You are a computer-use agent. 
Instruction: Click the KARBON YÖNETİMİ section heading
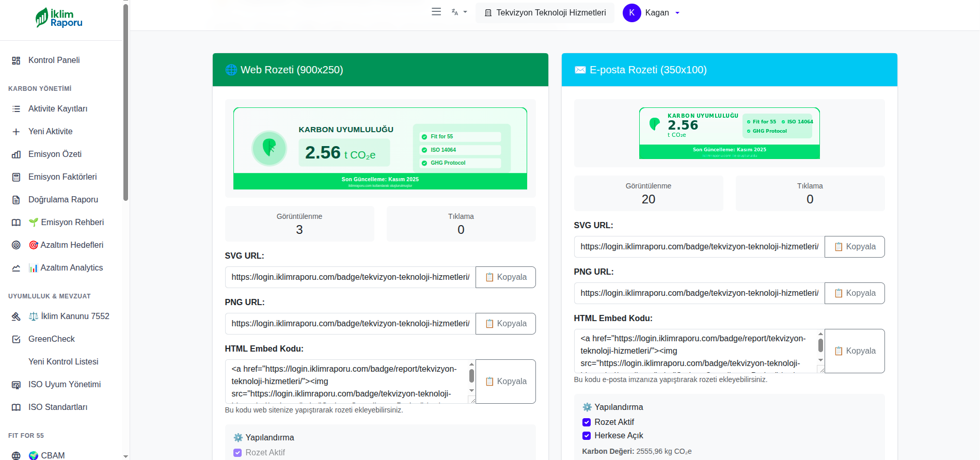coord(40,89)
